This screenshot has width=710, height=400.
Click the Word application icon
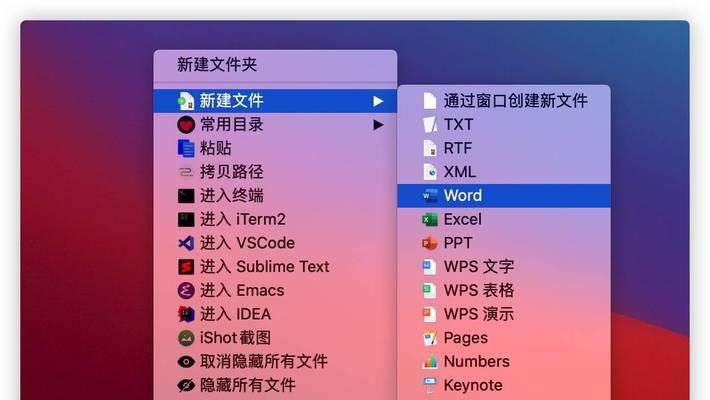click(430, 196)
